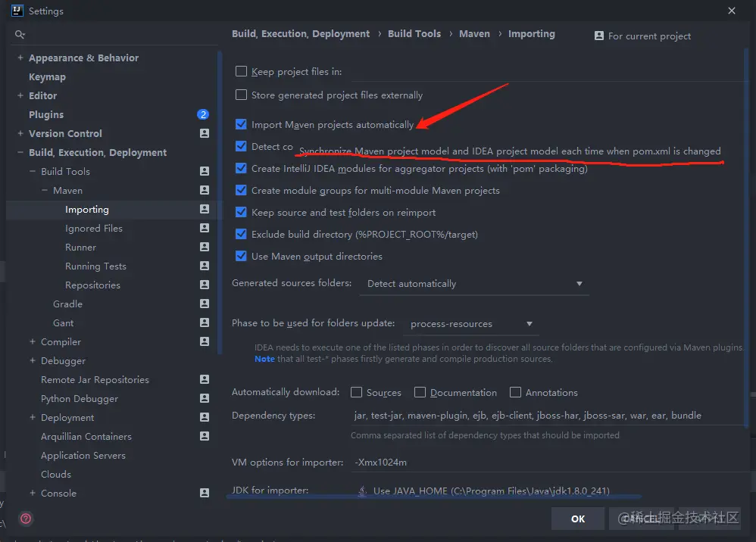Click project-level icon beside Importing
756x542 pixels.
205,209
